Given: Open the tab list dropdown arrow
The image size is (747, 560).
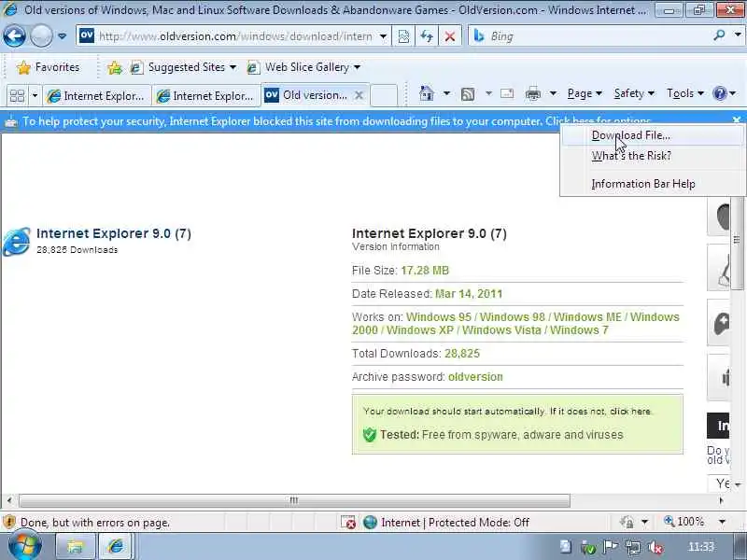Looking at the screenshot, I should (35, 96).
